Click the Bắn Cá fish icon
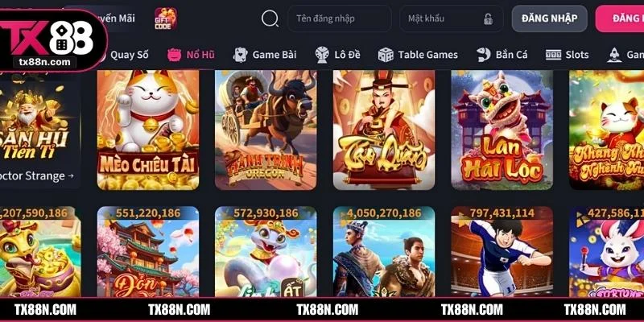This screenshot has width=644, height=322. tap(484, 55)
